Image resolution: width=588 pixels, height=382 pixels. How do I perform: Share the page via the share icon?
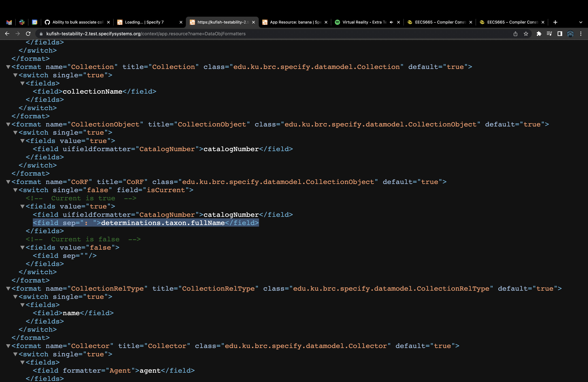[515, 34]
